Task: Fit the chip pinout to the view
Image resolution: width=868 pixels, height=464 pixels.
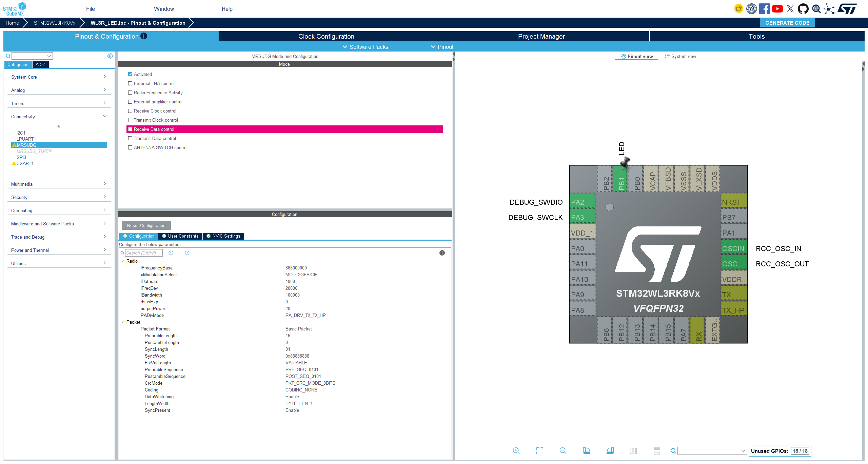Action: click(539, 450)
